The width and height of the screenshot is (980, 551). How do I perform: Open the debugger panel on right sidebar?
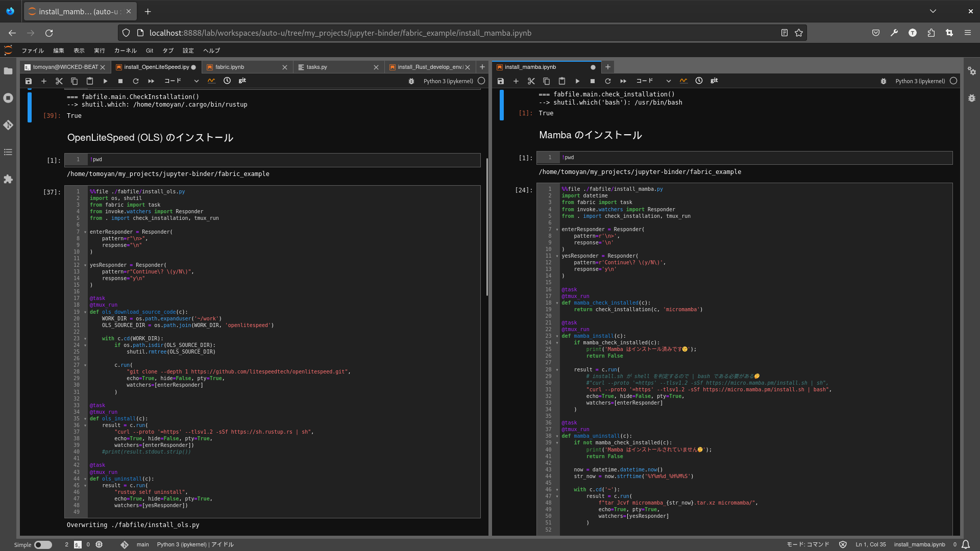coord(972,98)
